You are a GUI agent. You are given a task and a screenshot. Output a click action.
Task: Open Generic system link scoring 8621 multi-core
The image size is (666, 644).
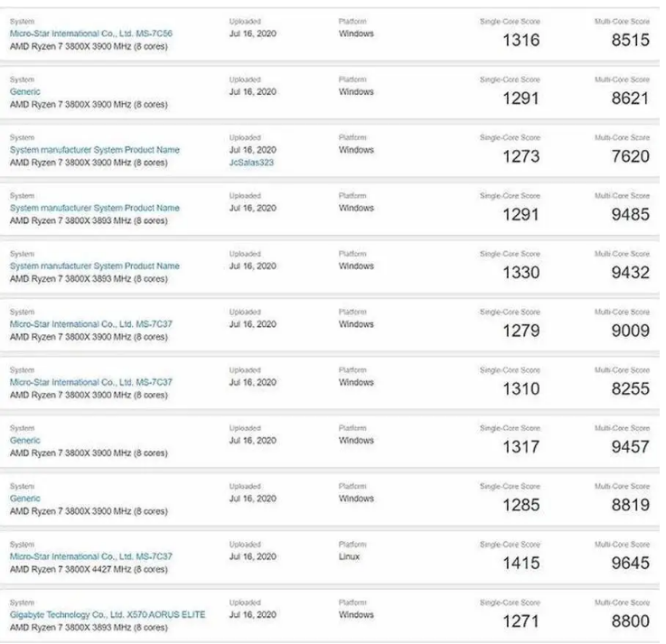24,91
